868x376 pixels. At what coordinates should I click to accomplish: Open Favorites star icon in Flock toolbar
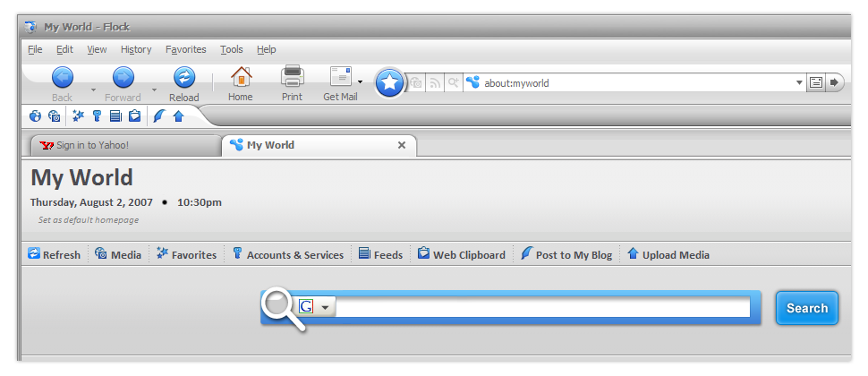click(x=78, y=115)
